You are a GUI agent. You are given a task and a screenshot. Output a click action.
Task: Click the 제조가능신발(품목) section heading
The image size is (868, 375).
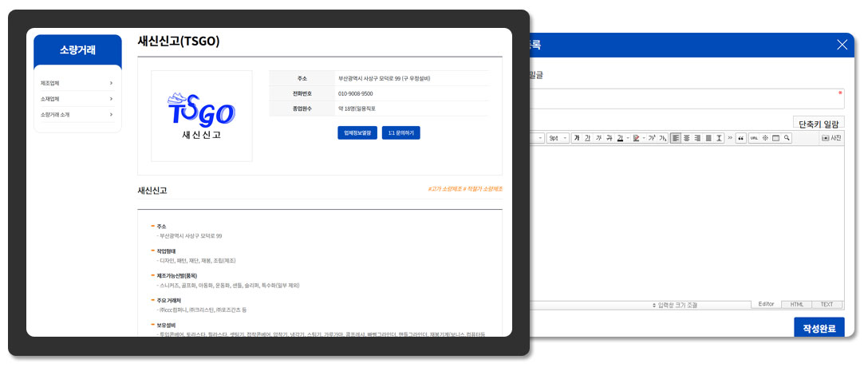(176, 275)
